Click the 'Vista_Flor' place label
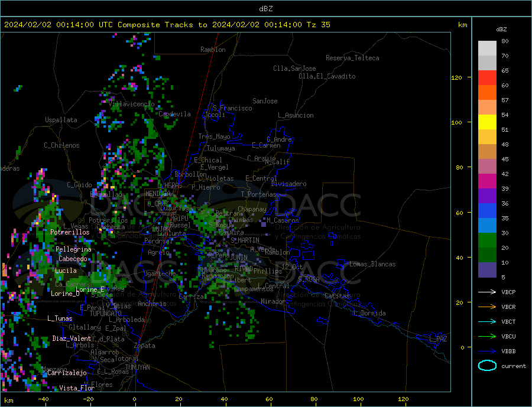The image size is (532, 407). 77,388
